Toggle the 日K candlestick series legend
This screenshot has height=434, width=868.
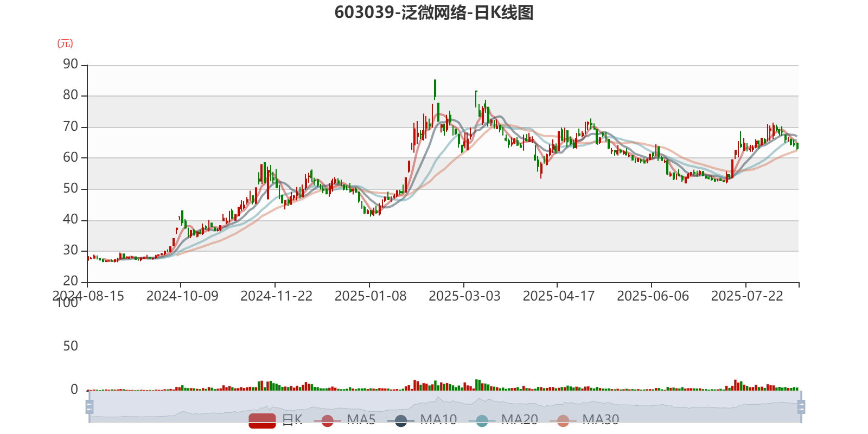tap(276, 420)
